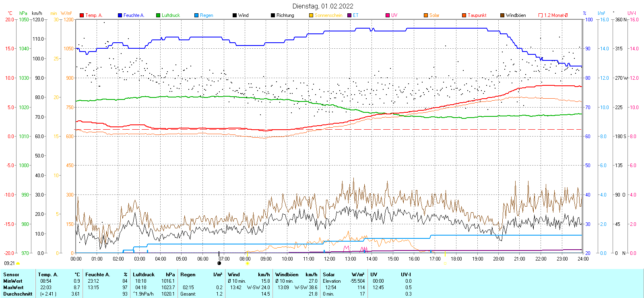
Task: Click the MaxWert row label
Action: [13, 288]
